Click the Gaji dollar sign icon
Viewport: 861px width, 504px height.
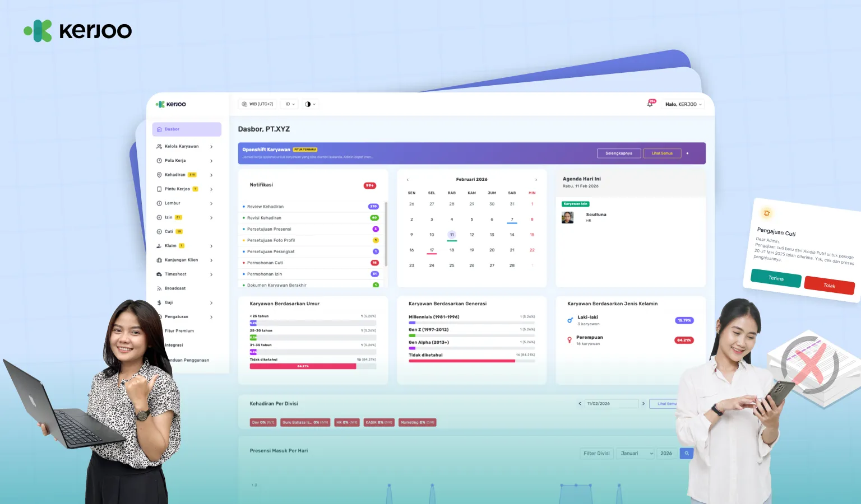click(159, 303)
